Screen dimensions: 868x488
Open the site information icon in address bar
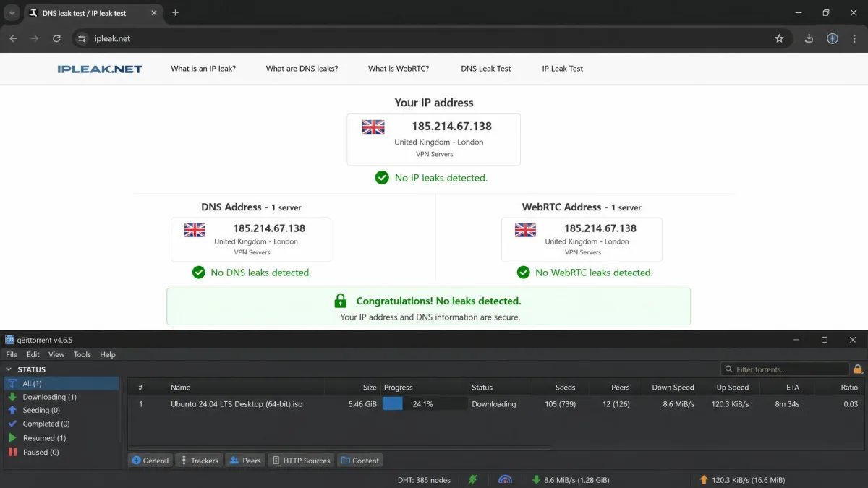(82, 38)
